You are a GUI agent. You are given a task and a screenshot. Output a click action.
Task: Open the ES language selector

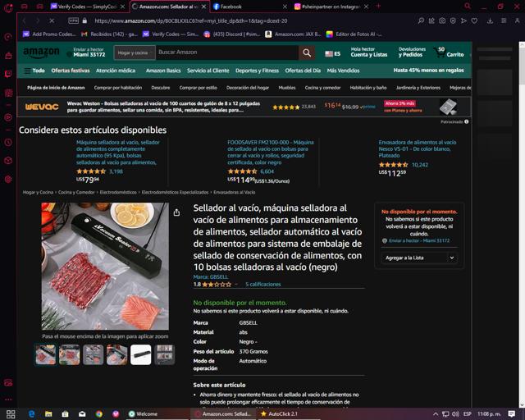pyautogui.click(x=333, y=53)
